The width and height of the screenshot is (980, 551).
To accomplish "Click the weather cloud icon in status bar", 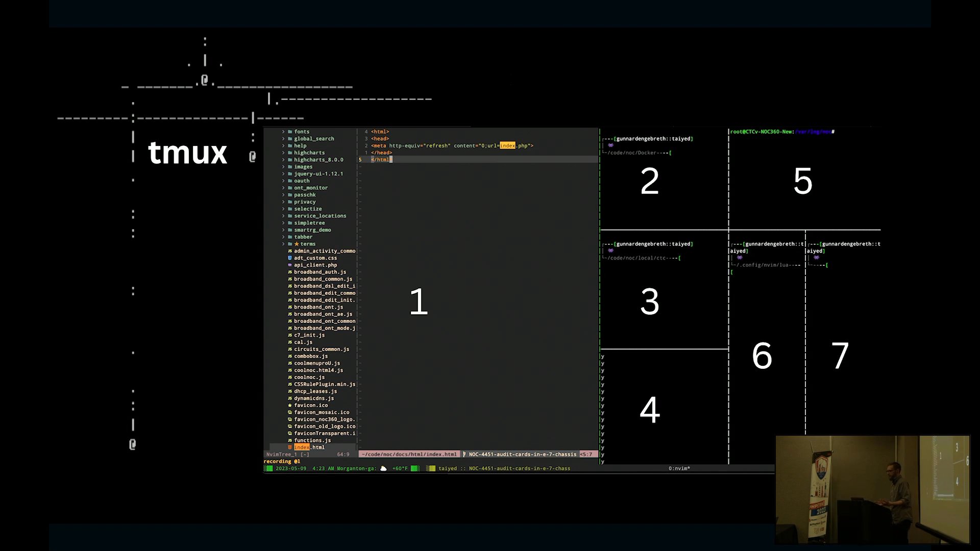I will click(383, 468).
